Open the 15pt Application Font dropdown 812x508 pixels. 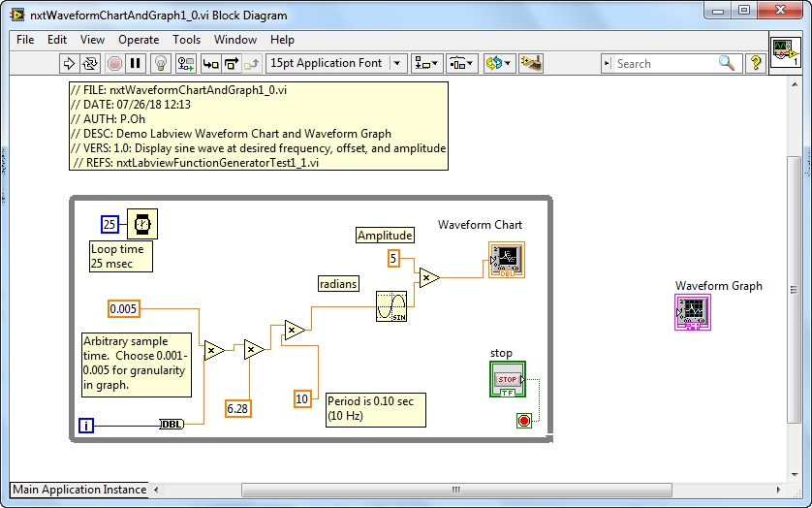pos(336,63)
